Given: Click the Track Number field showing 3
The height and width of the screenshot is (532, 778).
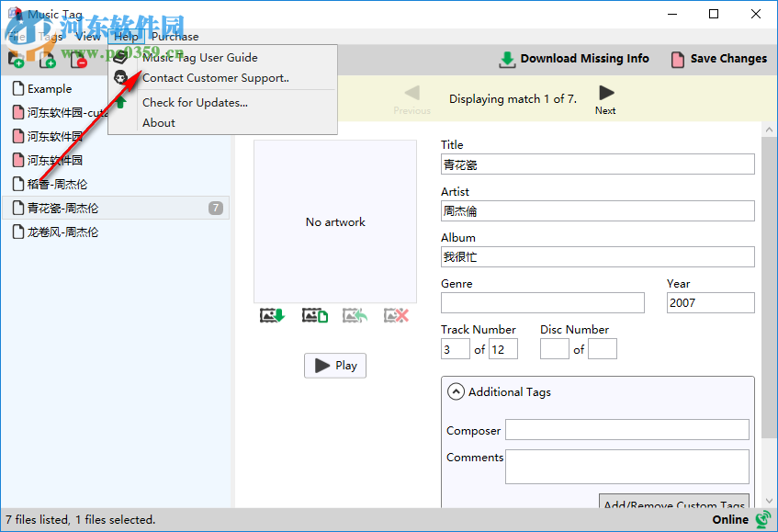Looking at the screenshot, I should (455, 349).
